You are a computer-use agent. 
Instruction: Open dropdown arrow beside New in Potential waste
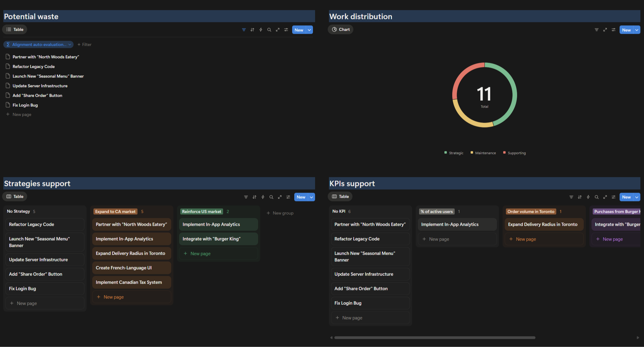pos(309,30)
